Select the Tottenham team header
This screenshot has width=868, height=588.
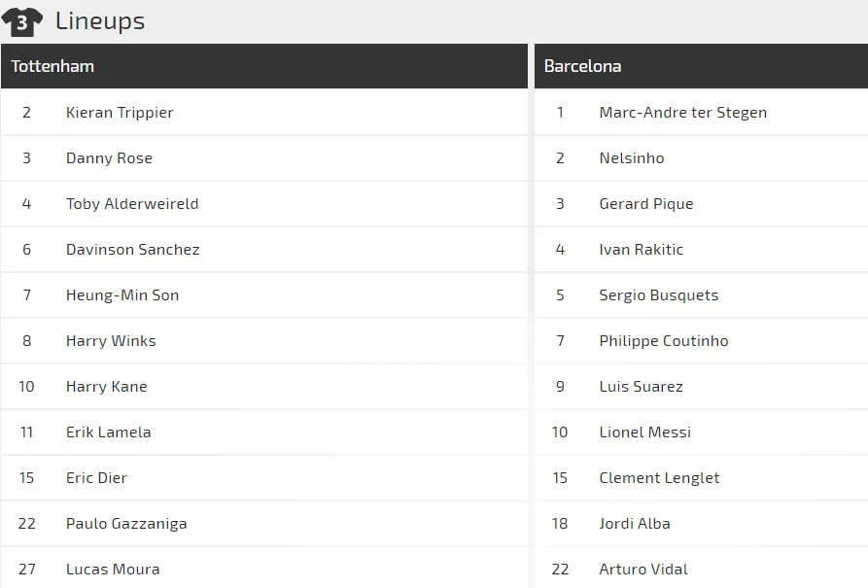pos(52,66)
